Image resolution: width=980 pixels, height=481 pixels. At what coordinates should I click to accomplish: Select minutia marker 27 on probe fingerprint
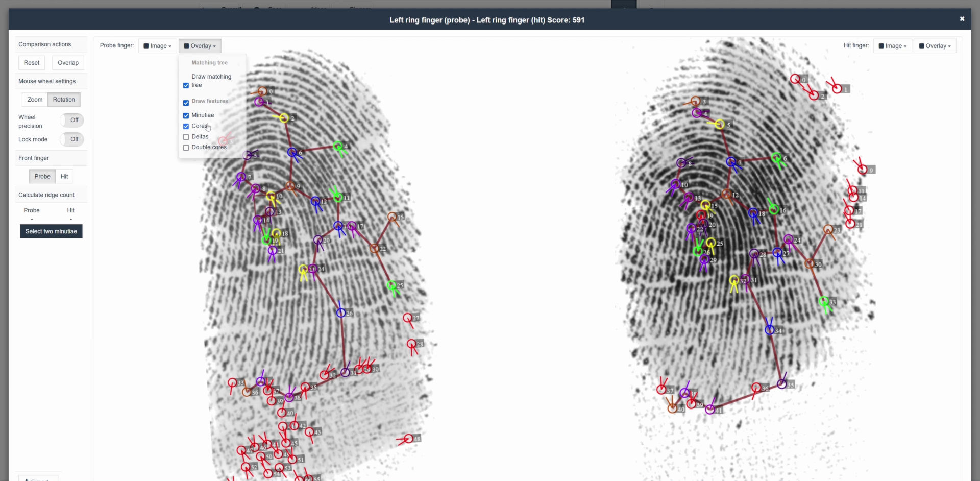coord(407,318)
